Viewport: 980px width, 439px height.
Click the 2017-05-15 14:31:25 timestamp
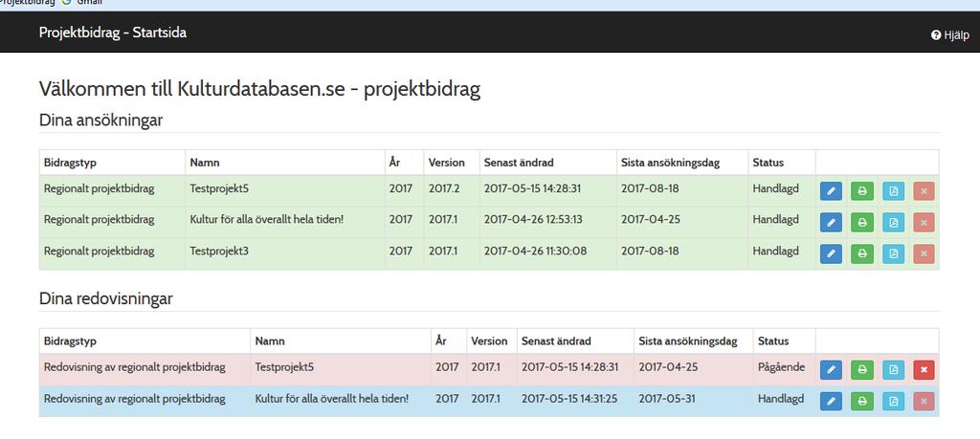pyautogui.click(x=569, y=398)
